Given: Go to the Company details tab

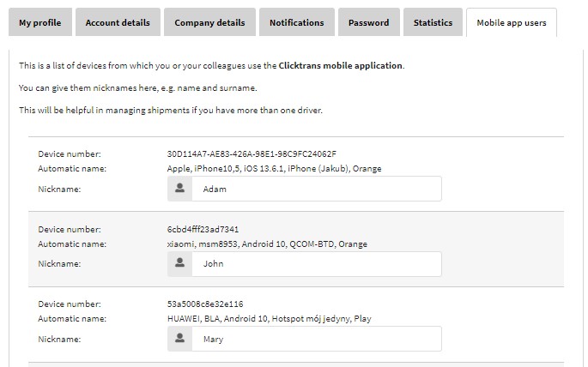Looking at the screenshot, I should pos(209,22).
